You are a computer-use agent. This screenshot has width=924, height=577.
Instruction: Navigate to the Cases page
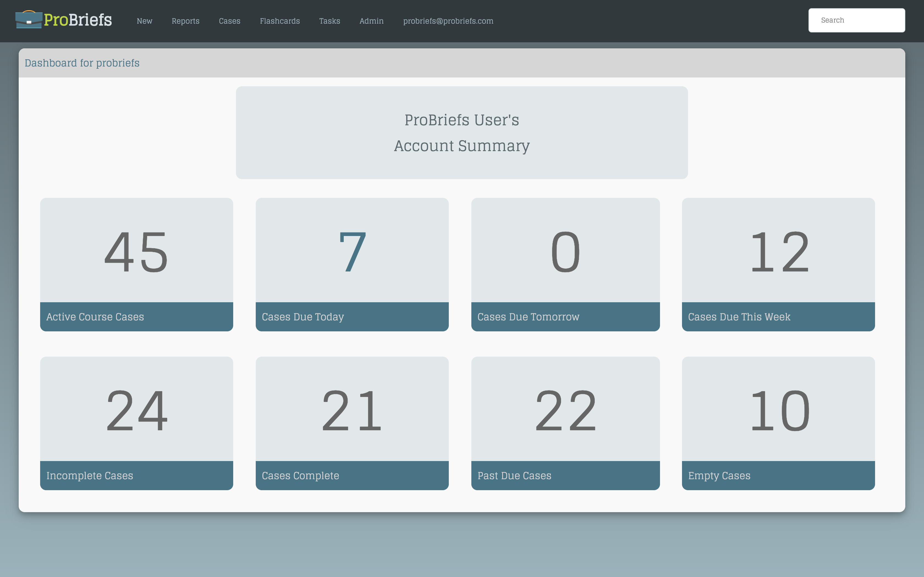(229, 21)
